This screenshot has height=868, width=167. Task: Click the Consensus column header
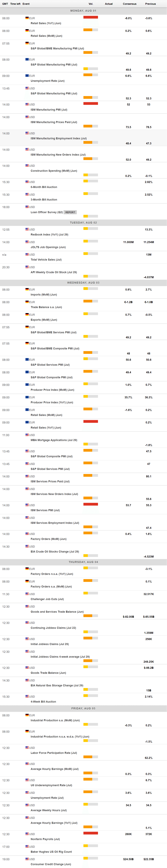pyautogui.click(x=129, y=4)
